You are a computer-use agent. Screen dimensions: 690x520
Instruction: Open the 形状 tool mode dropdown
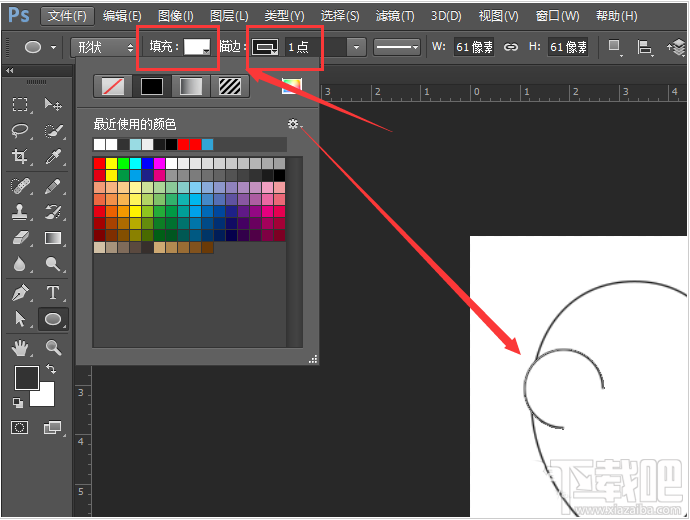point(104,47)
